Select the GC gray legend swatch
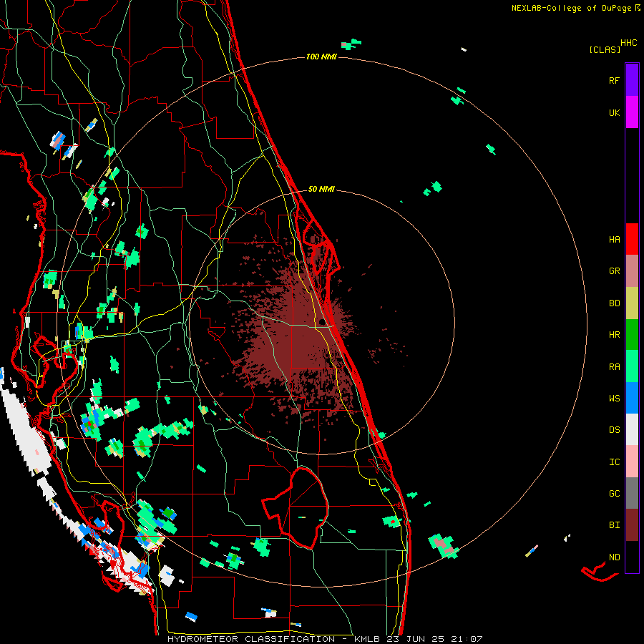Screen dimensions: 644x644 [x=632, y=493]
